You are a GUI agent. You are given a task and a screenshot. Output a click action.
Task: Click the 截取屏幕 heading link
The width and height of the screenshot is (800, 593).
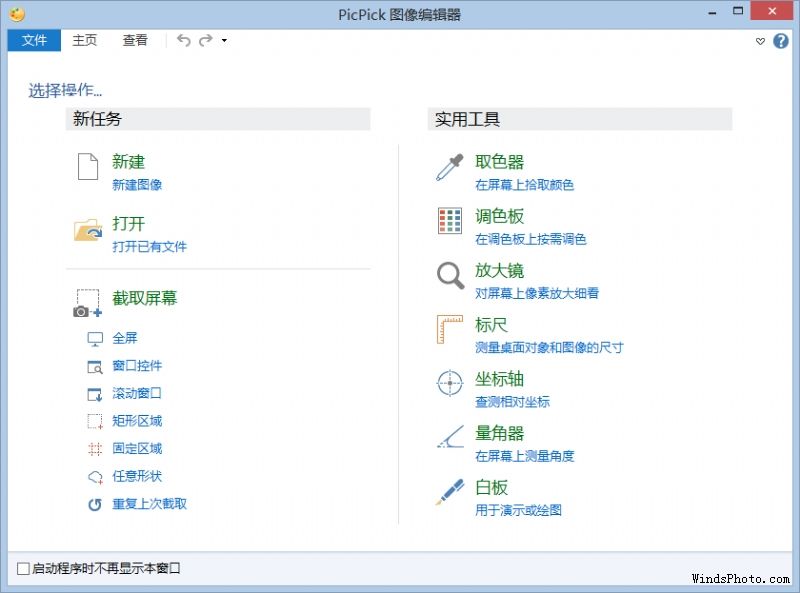point(145,298)
